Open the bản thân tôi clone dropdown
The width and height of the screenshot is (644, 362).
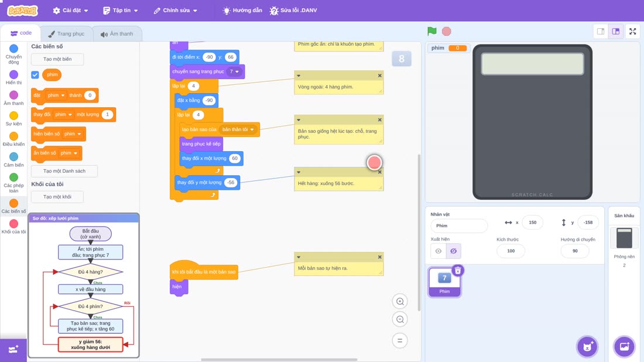238,129
